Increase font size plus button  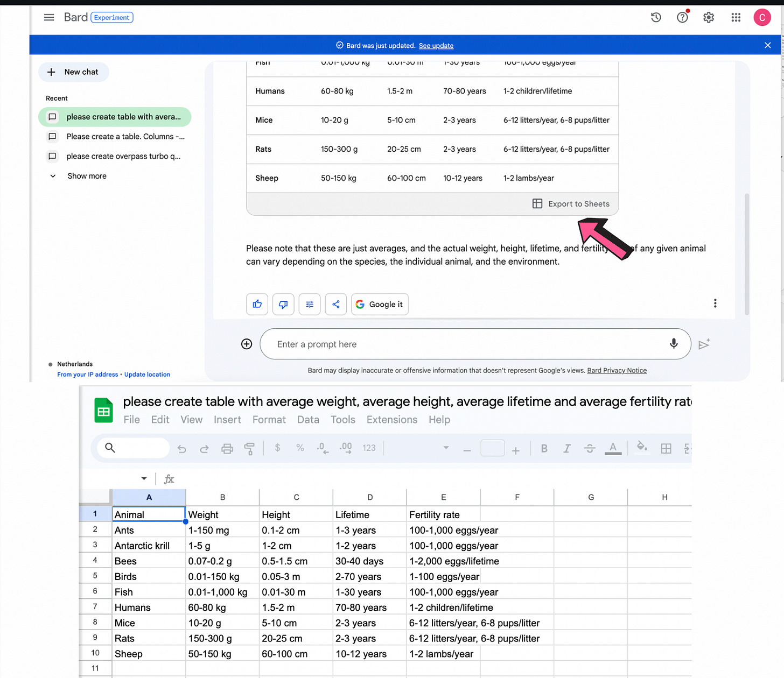coord(516,450)
